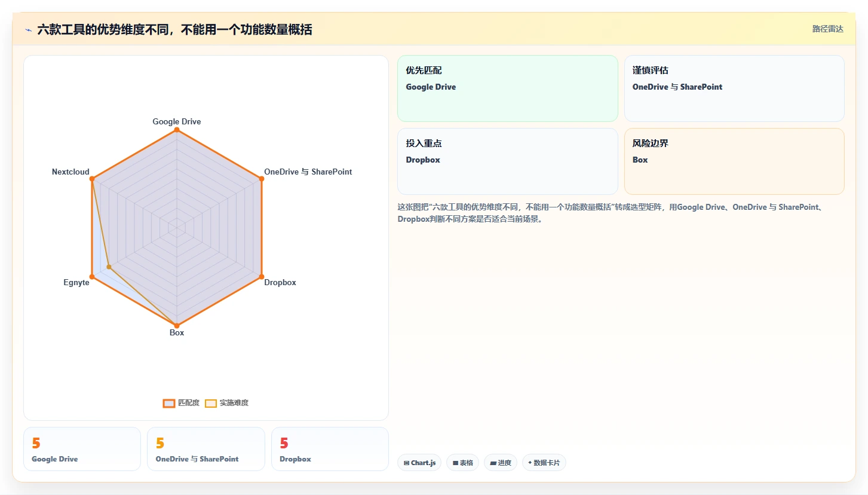Click the 匹配度 legend label
The width and height of the screenshot is (868, 495).
tap(189, 403)
